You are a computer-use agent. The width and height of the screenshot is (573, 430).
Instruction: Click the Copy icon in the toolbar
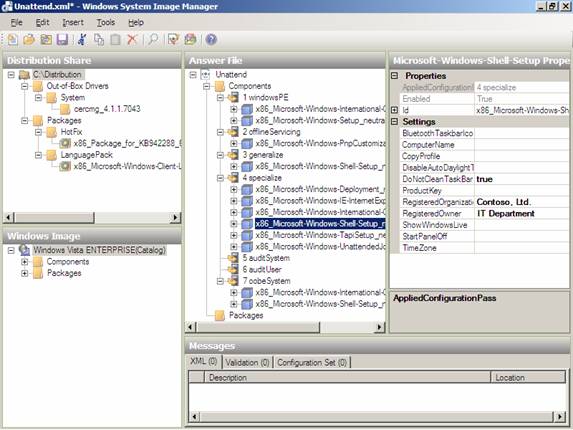tap(99, 39)
